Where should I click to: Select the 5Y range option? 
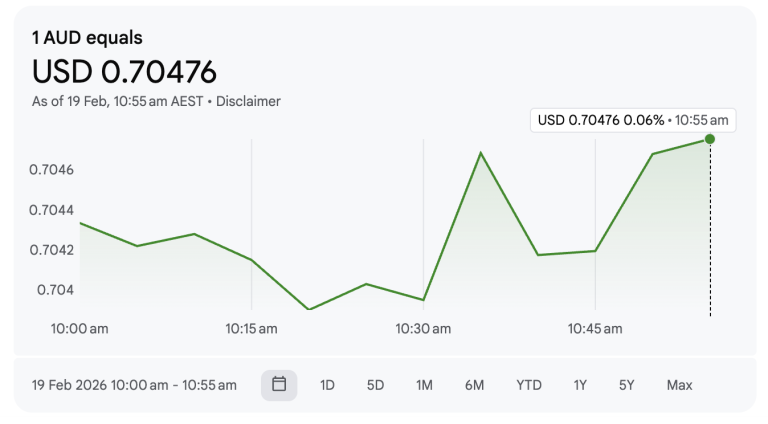click(627, 385)
